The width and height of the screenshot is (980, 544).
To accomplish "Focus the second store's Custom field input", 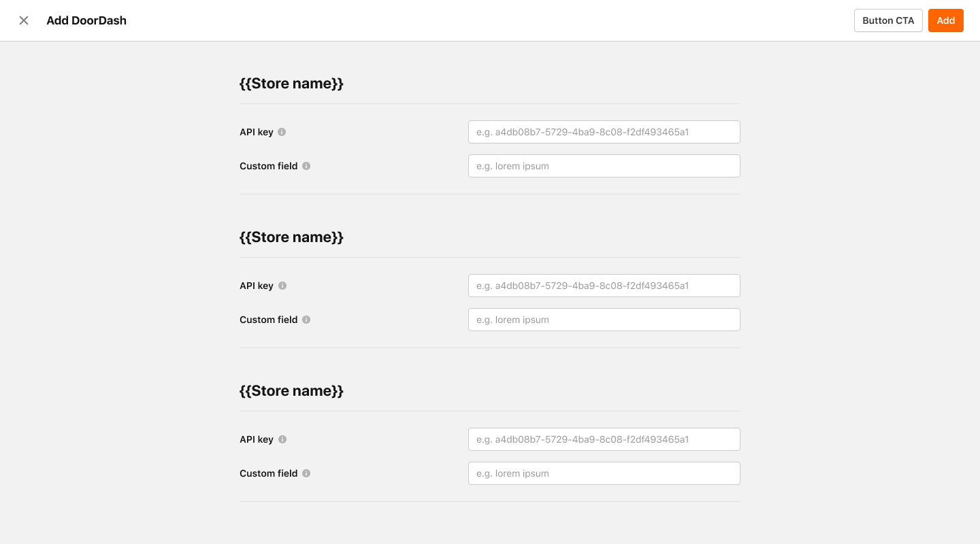I will [x=604, y=320].
